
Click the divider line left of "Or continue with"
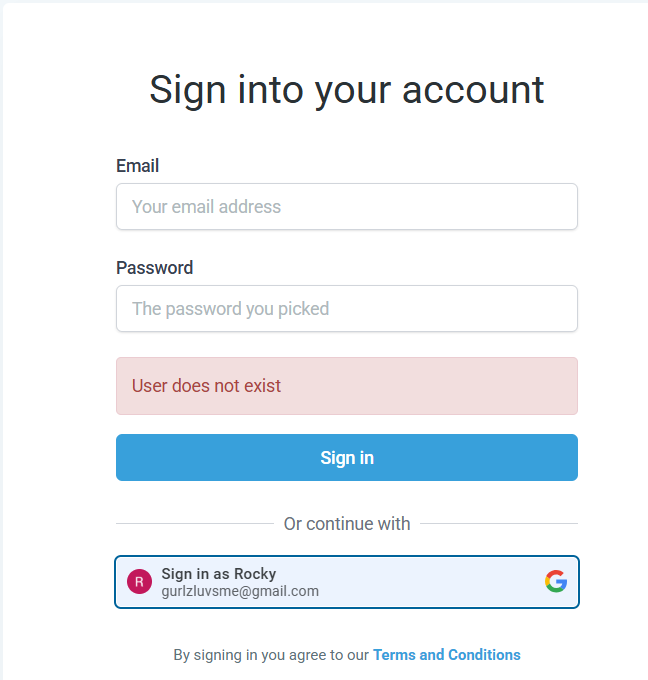(x=195, y=523)
